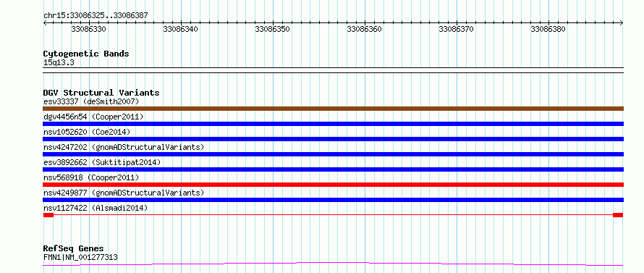
Task: Click ruler position 33086370
Action: click(x=457, y=29)
